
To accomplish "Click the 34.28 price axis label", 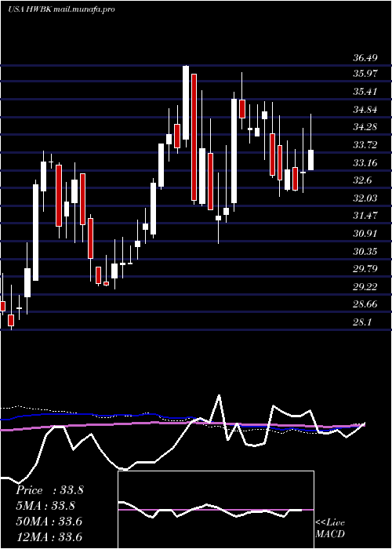I will (365, 127).
